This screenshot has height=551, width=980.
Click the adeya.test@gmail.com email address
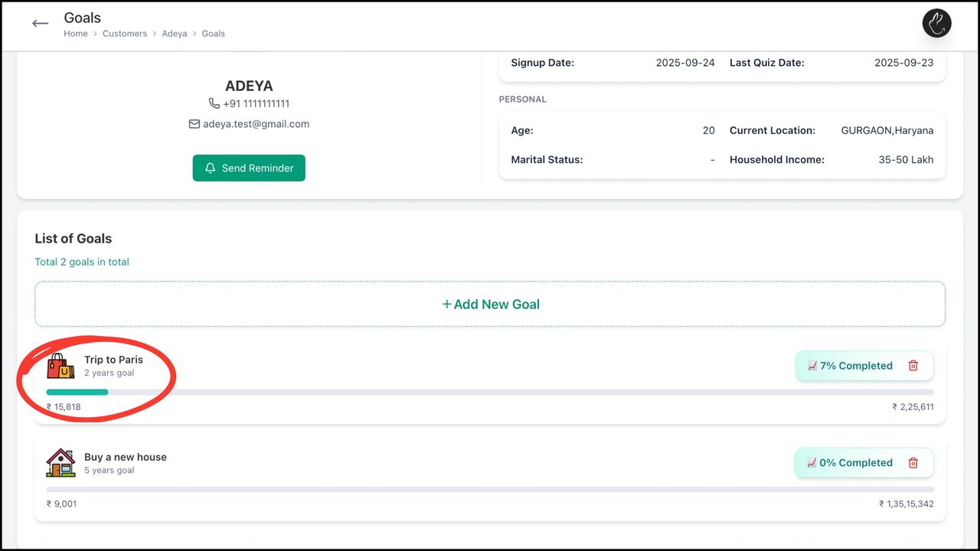click(x=256, y=123)
